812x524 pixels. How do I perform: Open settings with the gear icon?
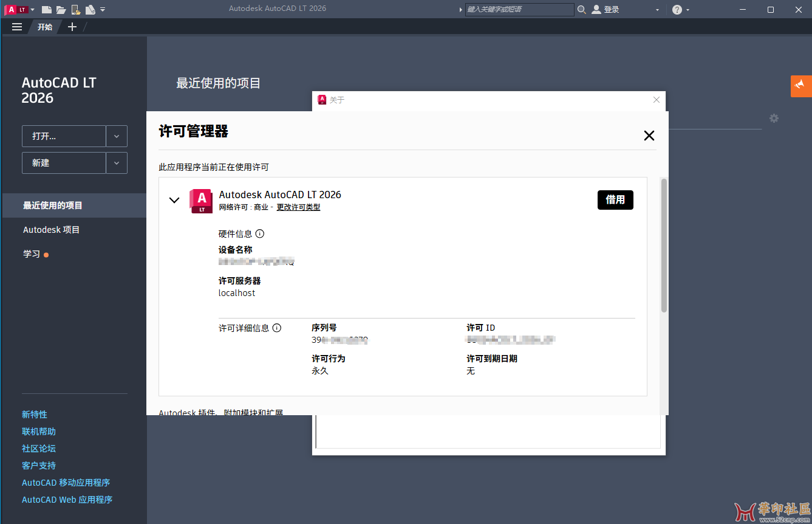point(774,118)
